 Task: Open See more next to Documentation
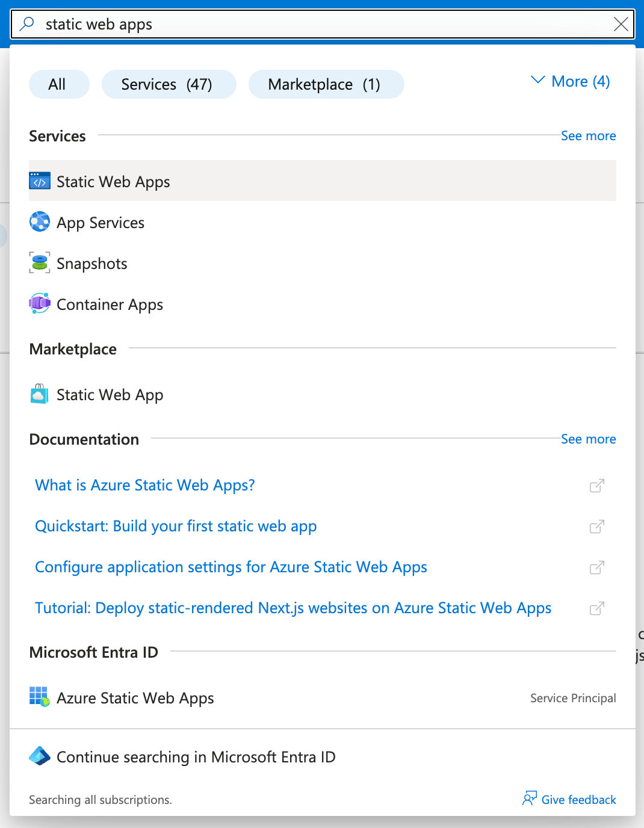tap(588, 439)
